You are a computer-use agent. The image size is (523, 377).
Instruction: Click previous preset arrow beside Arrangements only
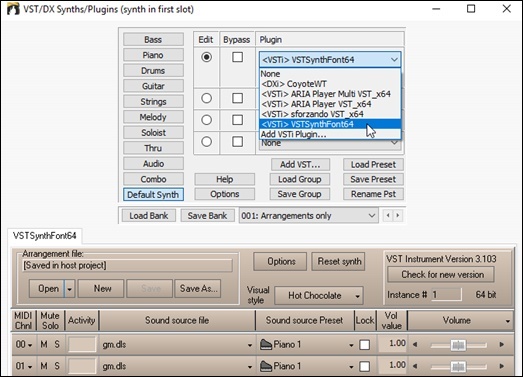coord(388,216)
